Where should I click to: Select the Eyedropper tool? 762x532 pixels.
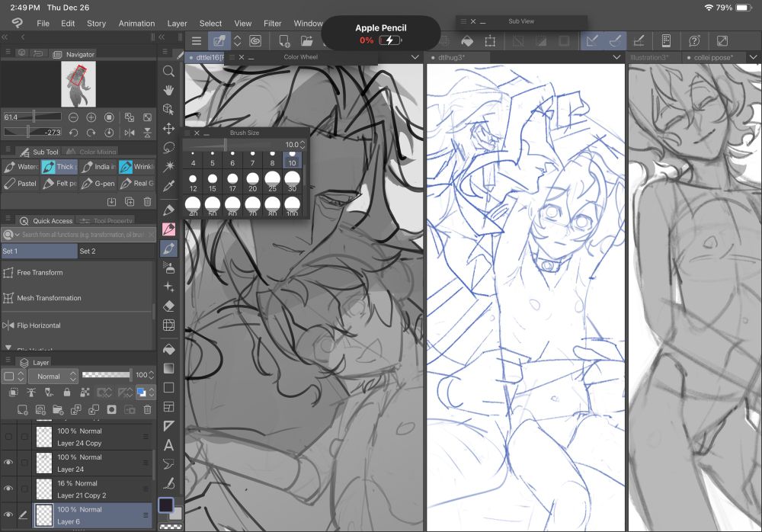168,186
